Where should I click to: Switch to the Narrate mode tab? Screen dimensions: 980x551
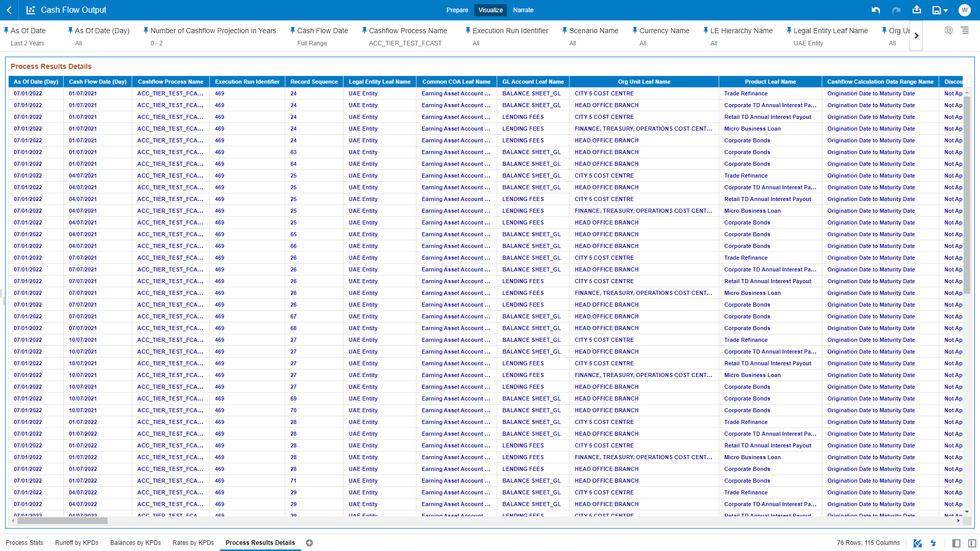coord(523,10)
